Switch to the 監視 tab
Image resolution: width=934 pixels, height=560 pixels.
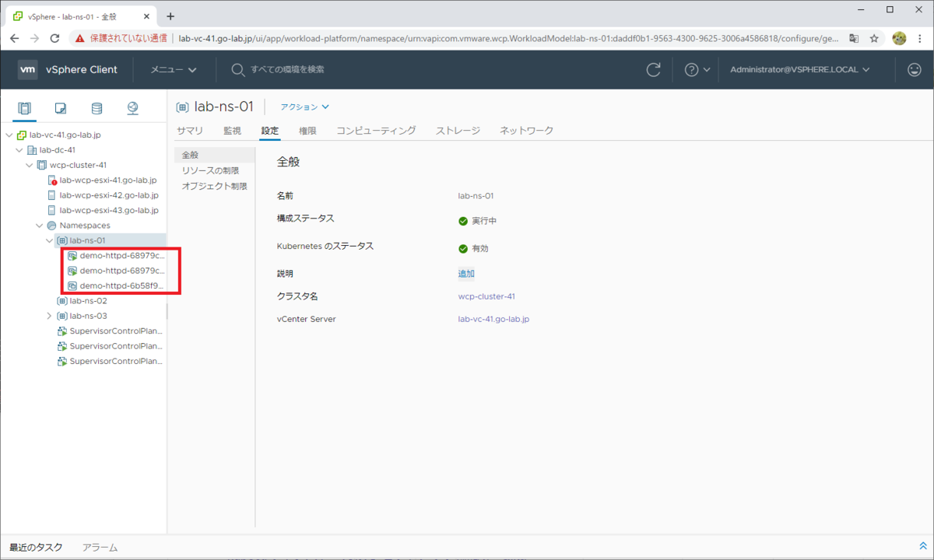tap(231, 130)
